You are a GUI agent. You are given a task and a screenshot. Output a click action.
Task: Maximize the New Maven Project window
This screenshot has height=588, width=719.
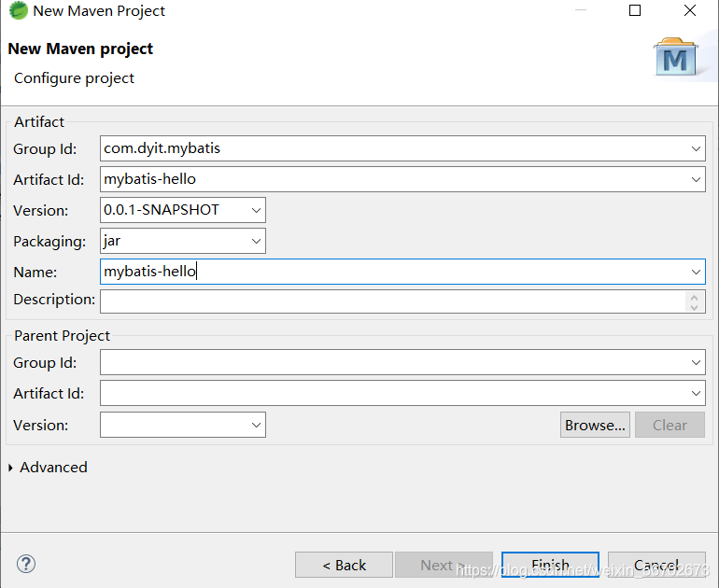tap(635, 10)
